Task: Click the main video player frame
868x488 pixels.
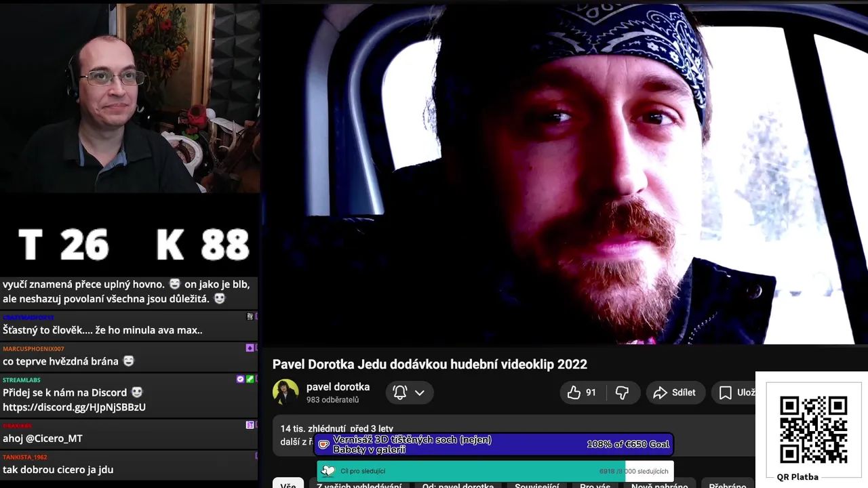Action: pos(564,174)
